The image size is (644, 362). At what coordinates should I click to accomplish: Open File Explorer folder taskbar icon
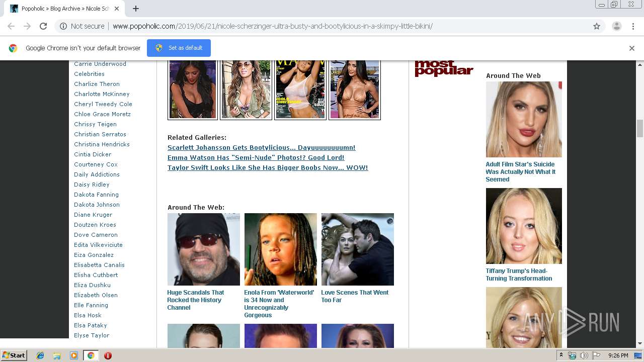point(57,355)
